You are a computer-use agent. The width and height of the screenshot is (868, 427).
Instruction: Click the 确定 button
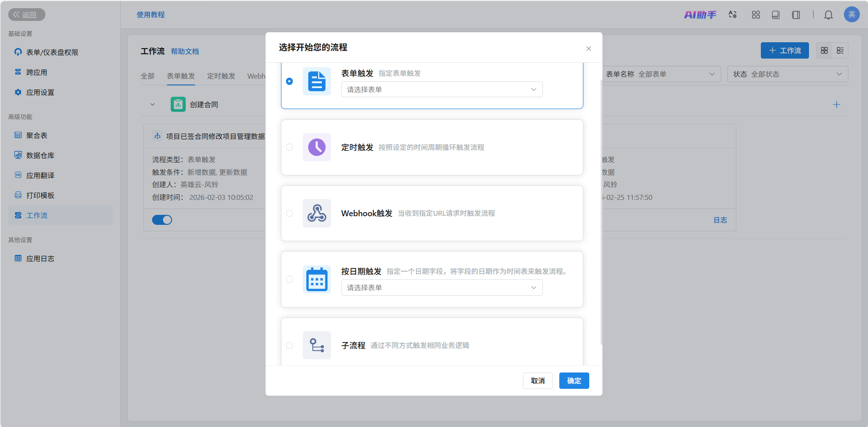[574, 381]
